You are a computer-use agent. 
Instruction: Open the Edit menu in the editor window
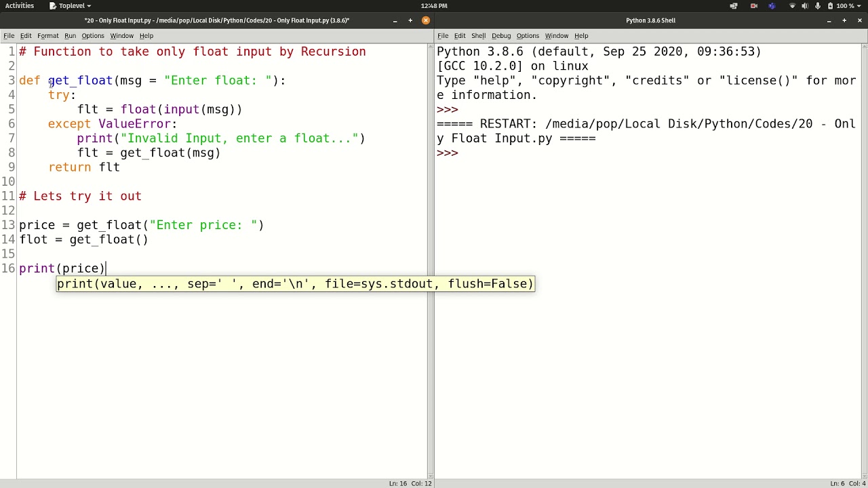26,35
